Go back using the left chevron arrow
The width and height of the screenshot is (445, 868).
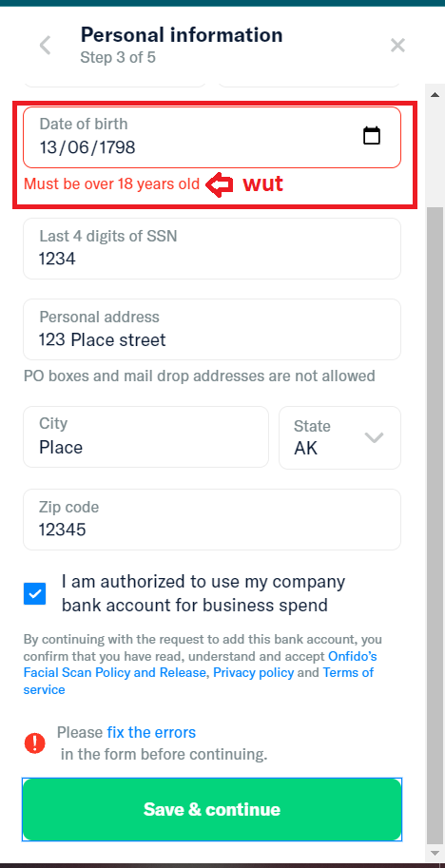click(x=46, y=46)
